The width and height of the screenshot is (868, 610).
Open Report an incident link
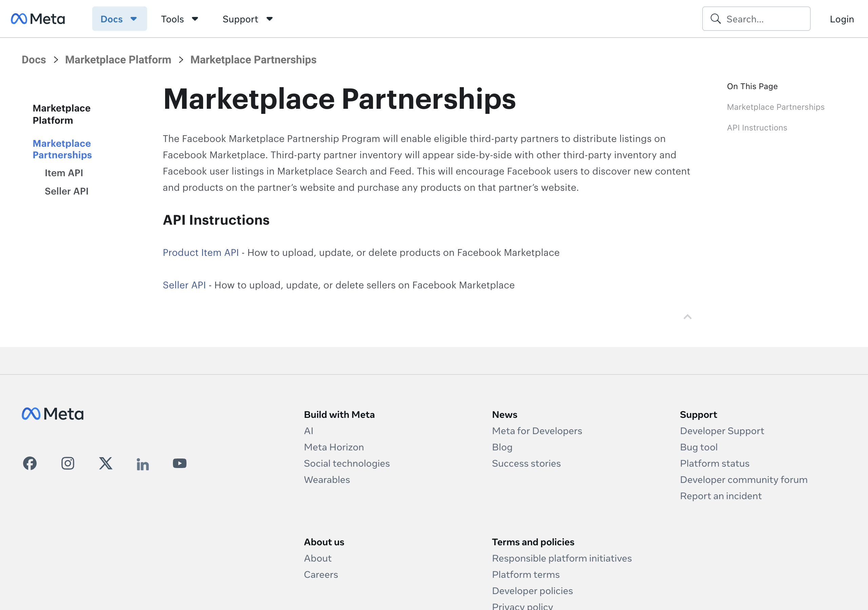(x=721, y=496)
